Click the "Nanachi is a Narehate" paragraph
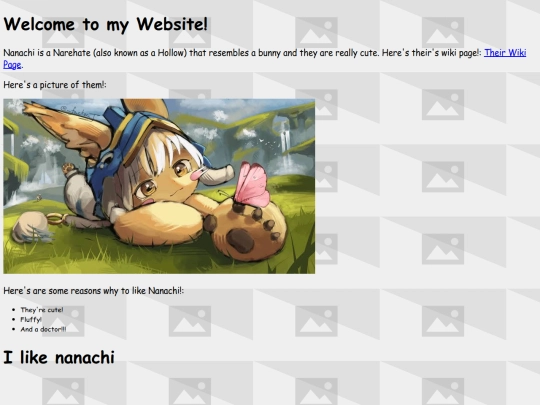 click(x=265, y=59)
